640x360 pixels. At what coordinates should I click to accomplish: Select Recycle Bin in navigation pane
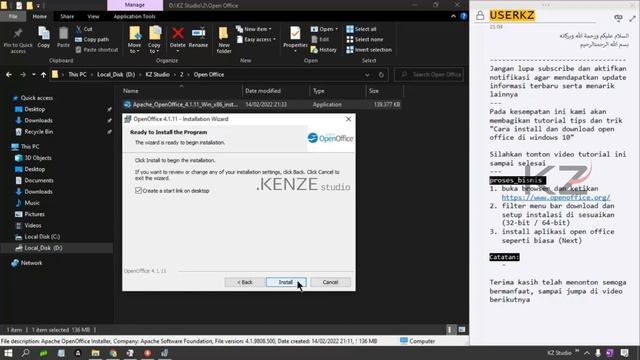[38, 132]
